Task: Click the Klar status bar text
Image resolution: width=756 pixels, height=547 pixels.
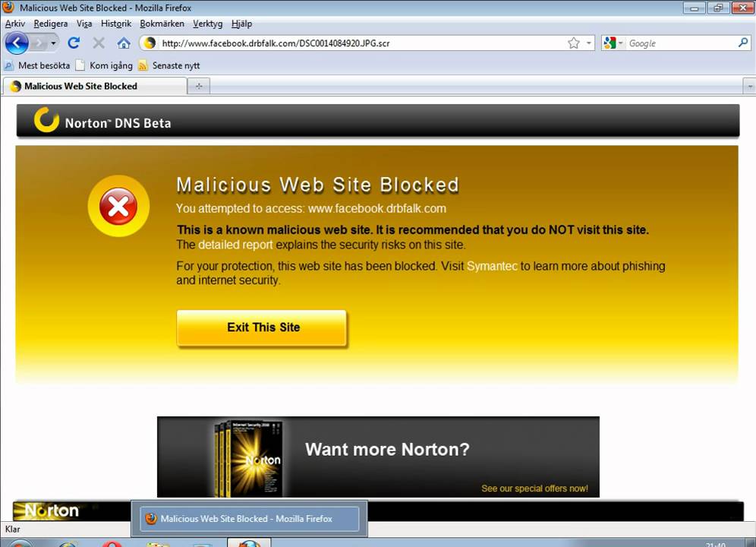Action: pyautogui.click(x=13, y=529)
